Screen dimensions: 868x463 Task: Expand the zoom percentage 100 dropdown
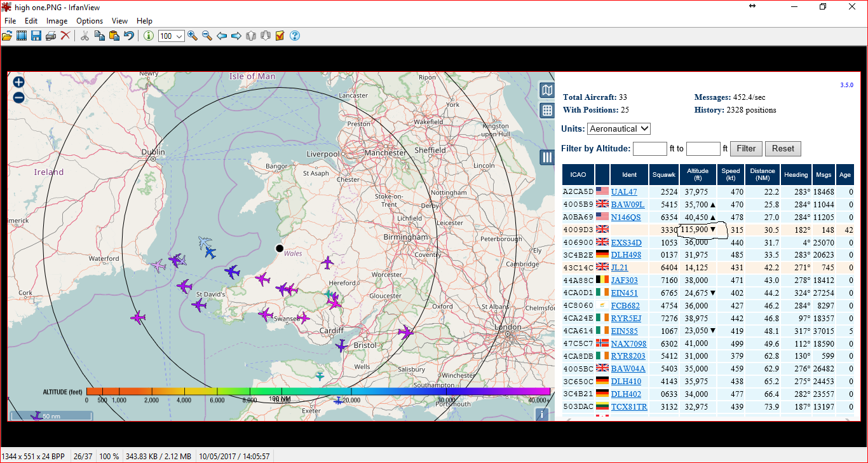click(x=179, y=36)
